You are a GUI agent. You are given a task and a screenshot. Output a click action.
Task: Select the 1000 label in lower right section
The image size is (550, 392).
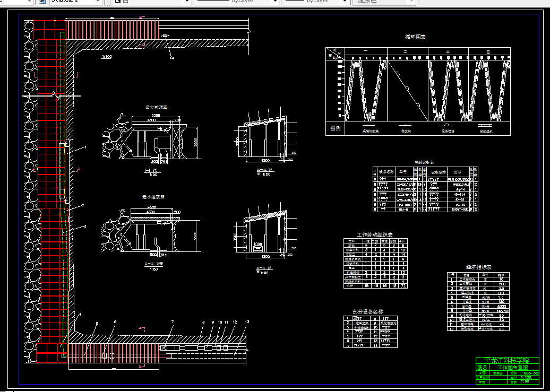tap(257, 243)
